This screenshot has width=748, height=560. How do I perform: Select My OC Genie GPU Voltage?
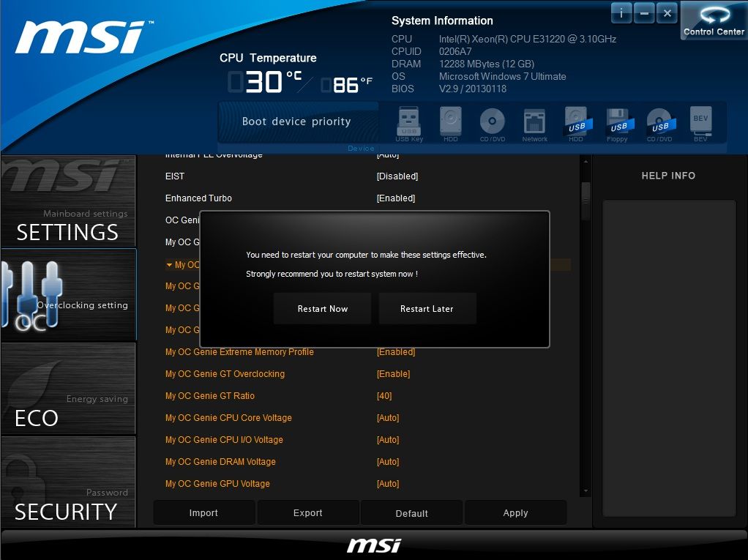[x=217, y=483]
